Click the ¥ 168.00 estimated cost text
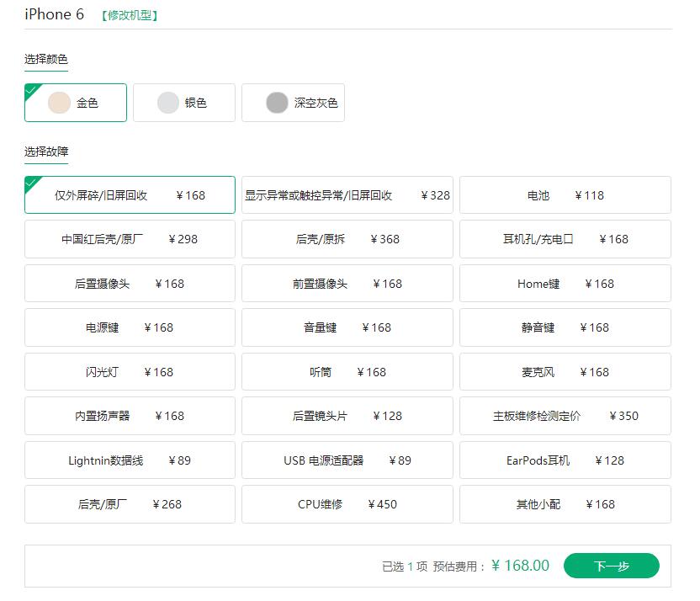The width and height of the screenshot is (700, 601). 521,566
